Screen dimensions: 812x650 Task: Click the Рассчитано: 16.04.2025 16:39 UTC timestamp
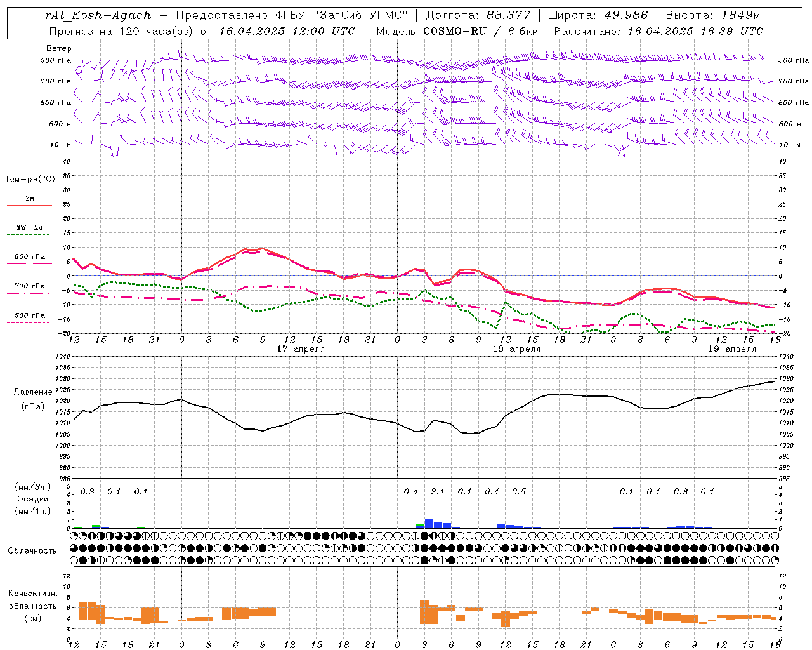click(x=658, y=31)
